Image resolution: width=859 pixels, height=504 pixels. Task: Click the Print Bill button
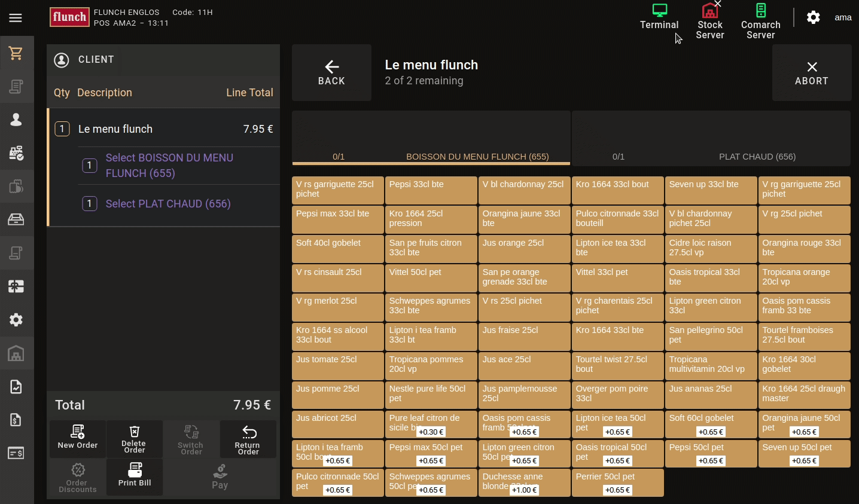coord(135,476)
